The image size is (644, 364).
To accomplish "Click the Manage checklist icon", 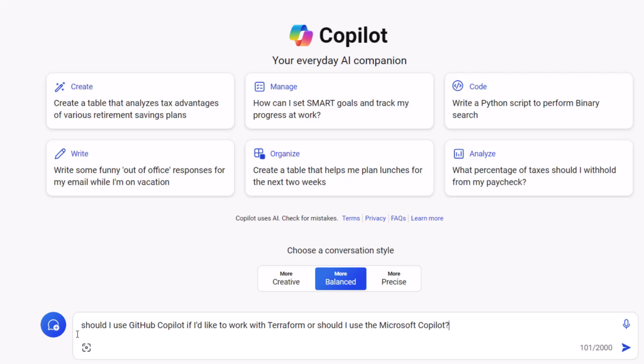I will click(x=259, y=87).
